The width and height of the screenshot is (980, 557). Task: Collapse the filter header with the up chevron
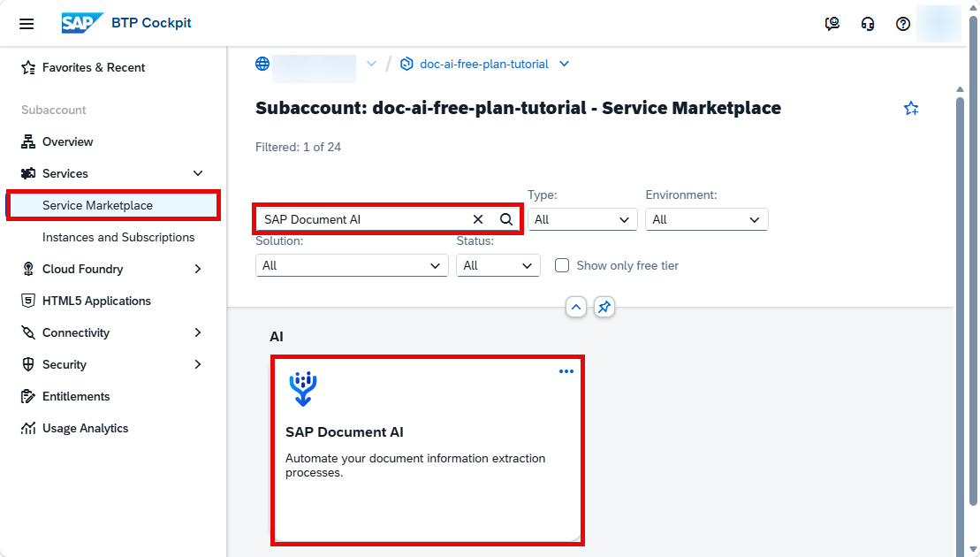click(x=575, y=307)
